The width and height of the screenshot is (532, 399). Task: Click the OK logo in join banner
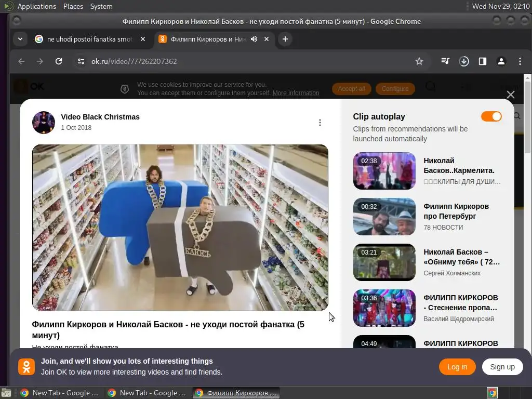[26, 367]
